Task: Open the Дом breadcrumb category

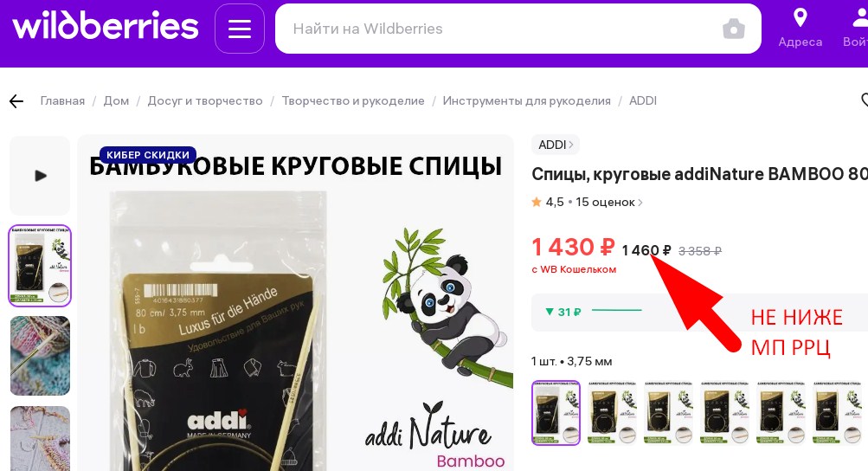Action: (x=116, y=100)
